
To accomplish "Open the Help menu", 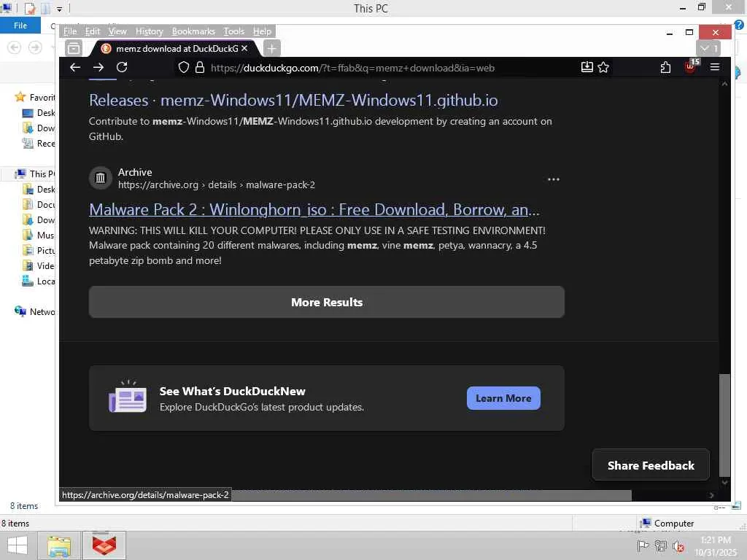I will pos(262,31).
